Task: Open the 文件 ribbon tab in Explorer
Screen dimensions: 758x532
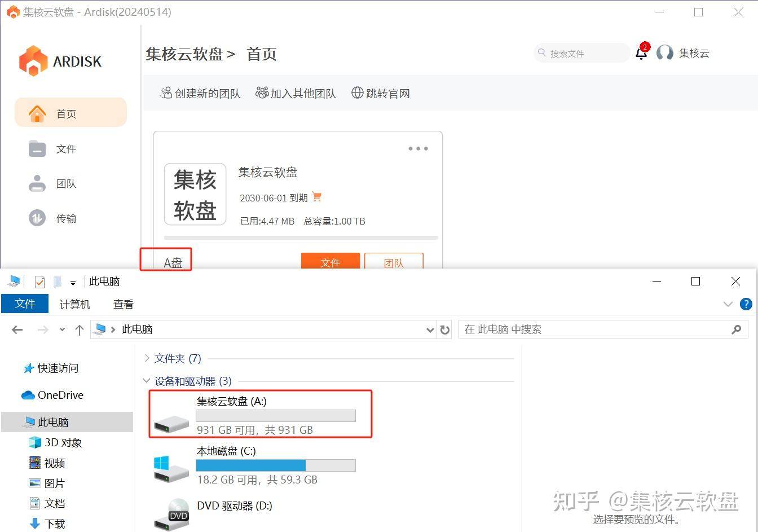Action: pos(25,304)
